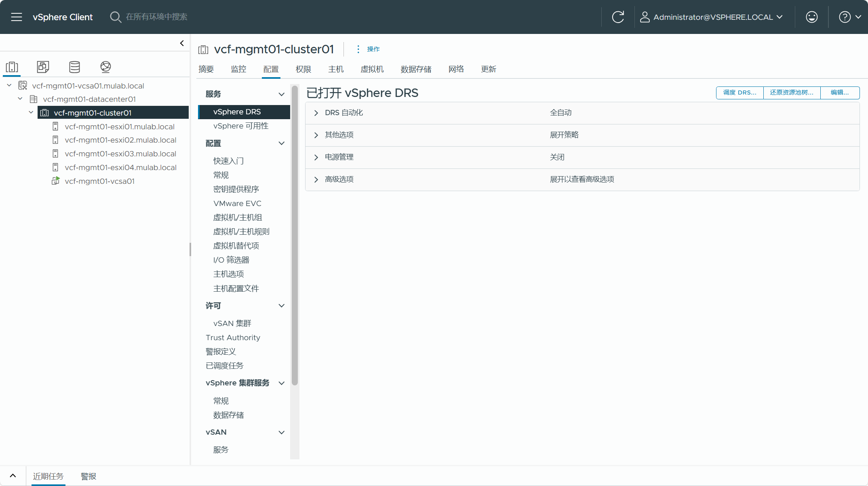The image size is (868, 486).
Task: Click the 调度 DRS... button
Action: [x=739, y=93]
